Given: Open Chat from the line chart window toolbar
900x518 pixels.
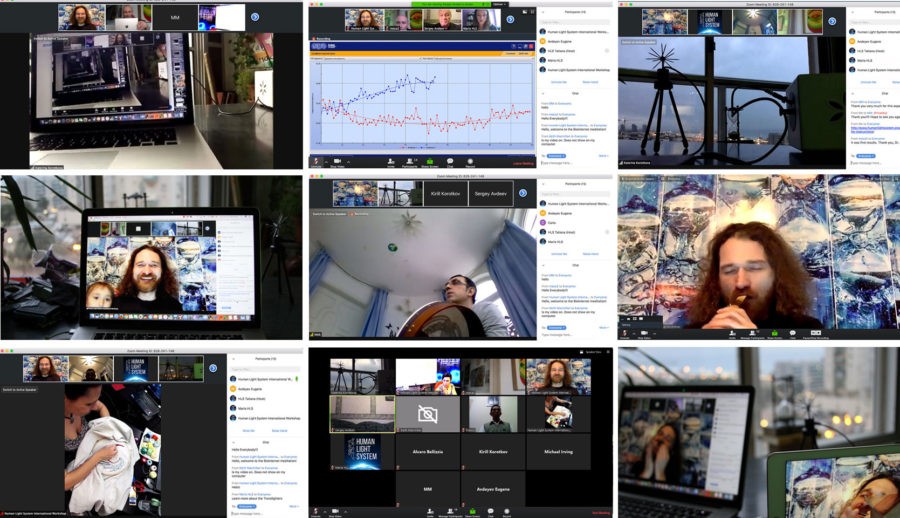Looking at the screenshot, I should pos(450,161).
